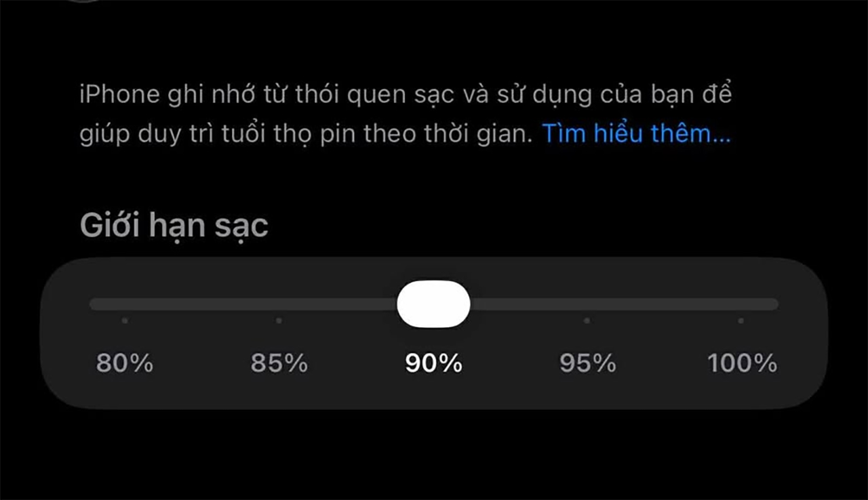
Task: Click the tick dot above 80%
Action: (x=125, y=320)
